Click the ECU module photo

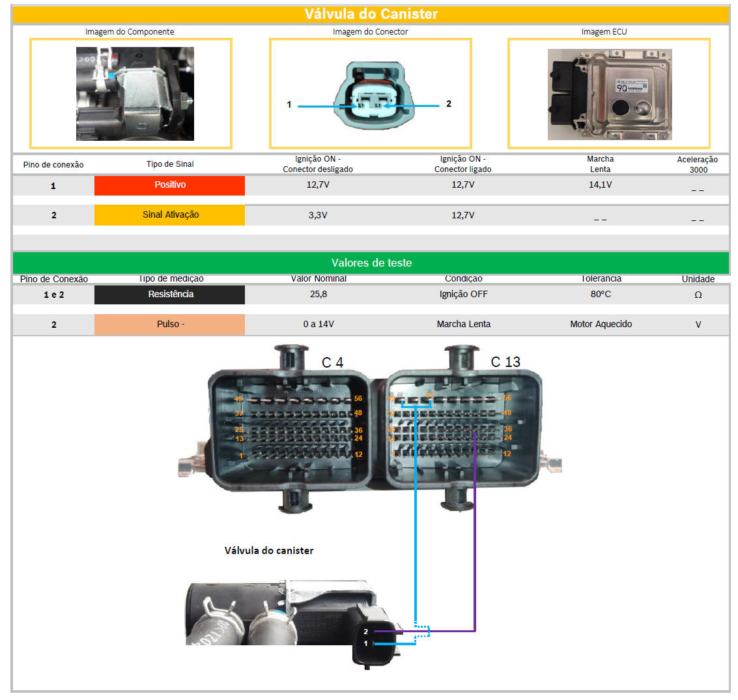[x=609, y=94]
